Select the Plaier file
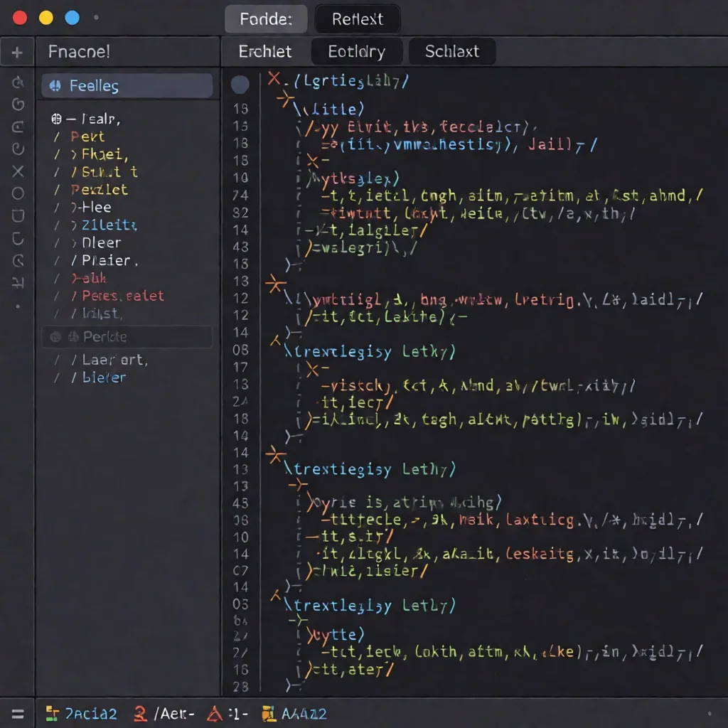 [106, 261]
